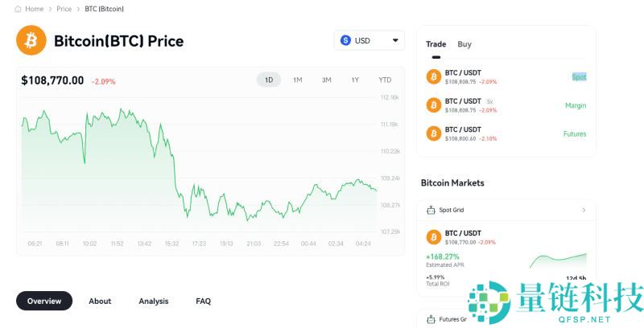Viewport: 644px width, 328px height.
Task: Switch chart to 1M timeframe
Action: click(x=298, y=80)
